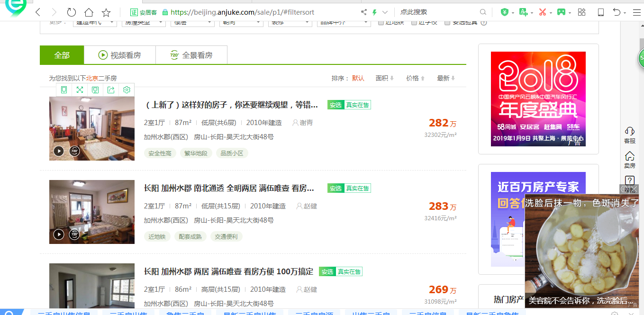
Task: Open listing 长阳 加州水郡 南北通透 全明两居
Action: 229,188
